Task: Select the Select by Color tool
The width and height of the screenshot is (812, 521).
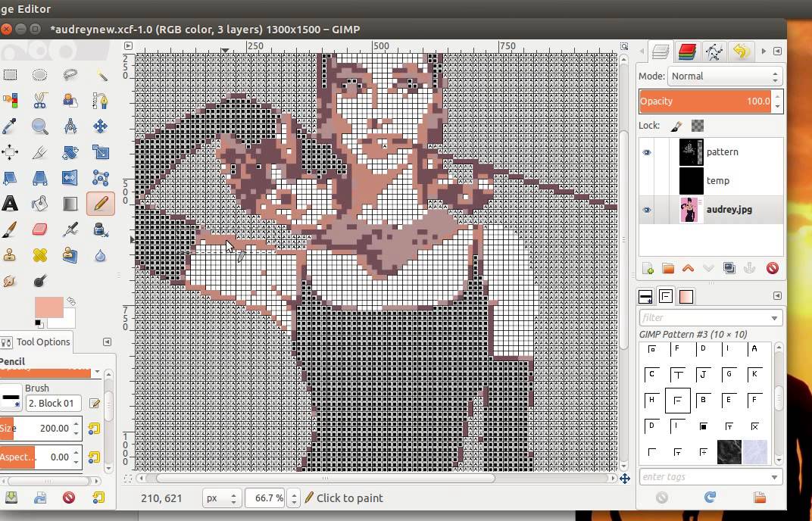Action: click(10, 101)
